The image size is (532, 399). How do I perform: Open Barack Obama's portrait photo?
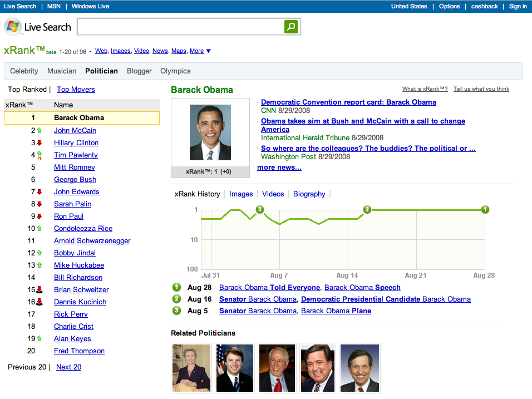point(210,132)
